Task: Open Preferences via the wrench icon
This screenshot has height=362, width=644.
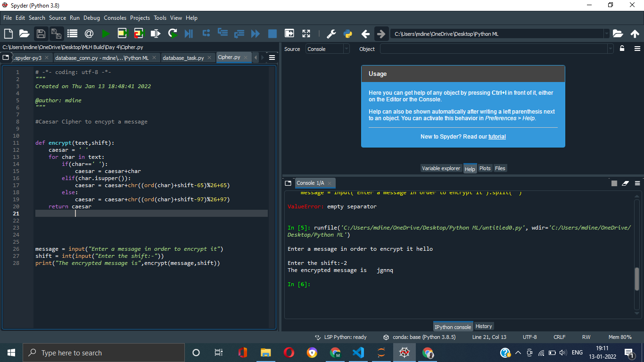Action: coord(331,33)
